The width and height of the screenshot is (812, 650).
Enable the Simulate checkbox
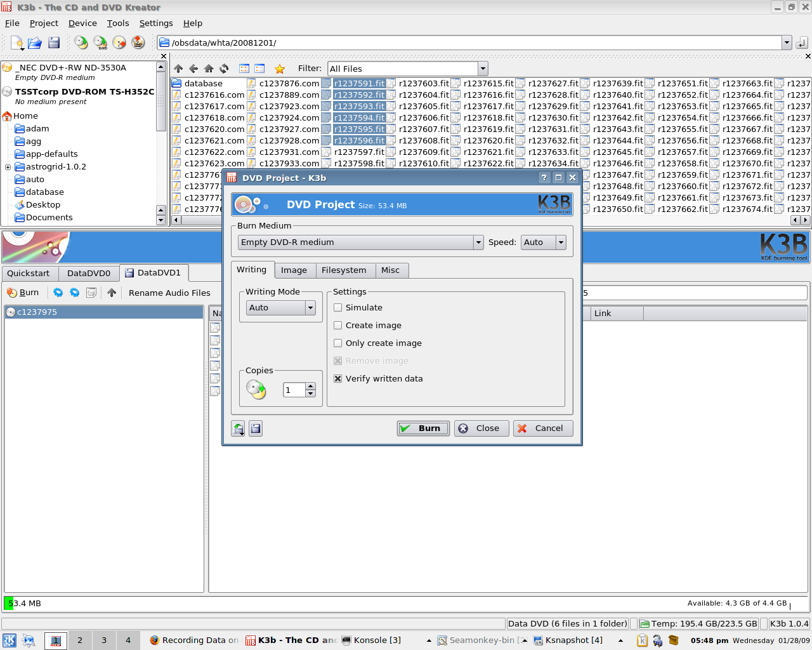(338, 308)
